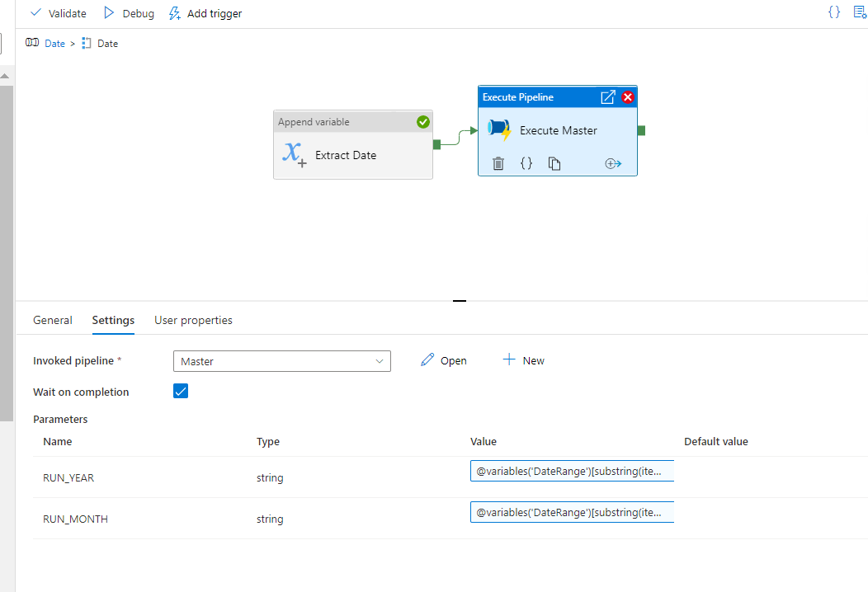Switch to the User properties tab
Screen dimensions: 868x592
pos(193,320)
